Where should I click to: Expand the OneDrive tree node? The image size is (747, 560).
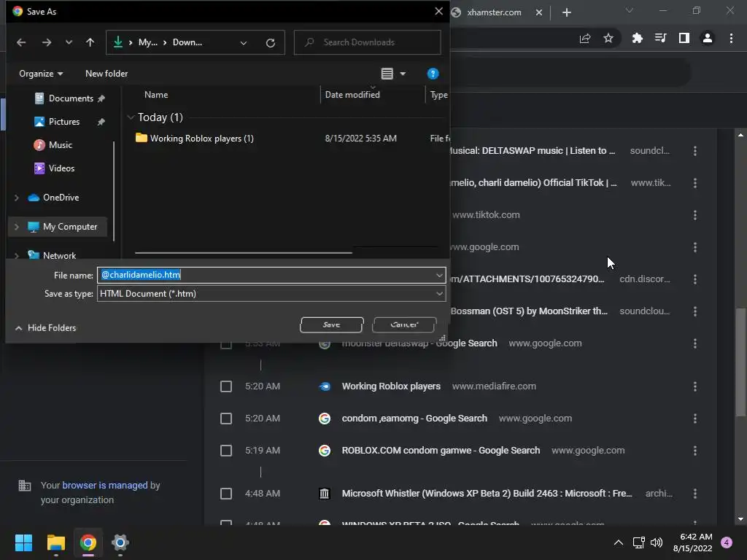[x=17, y=197]
